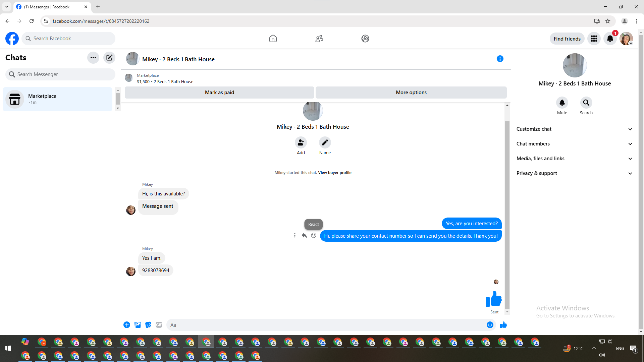Open the Copilot taskbar icon
644x362 pixels.
click(25, 342)
